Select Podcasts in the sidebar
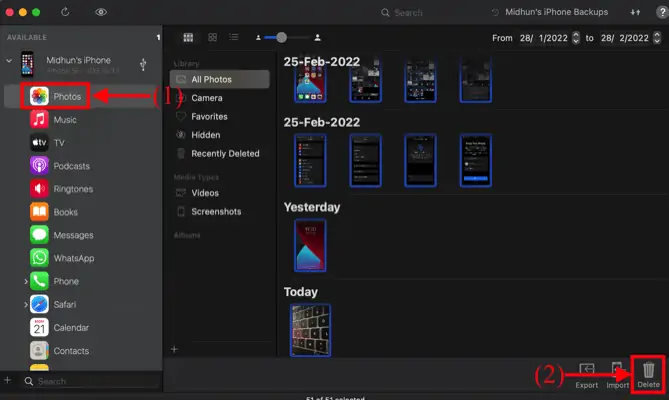The image size is (669, 400). pyautogui.click(x=70, y=166)
